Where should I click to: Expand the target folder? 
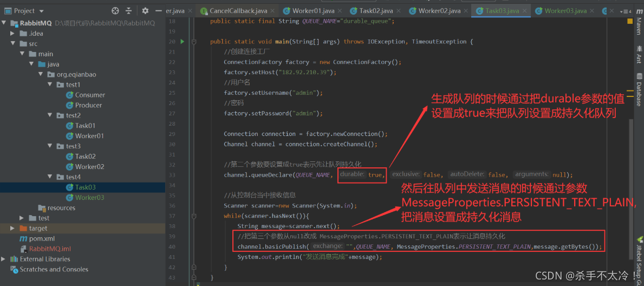pyautogui.click(x=13, y=228)
